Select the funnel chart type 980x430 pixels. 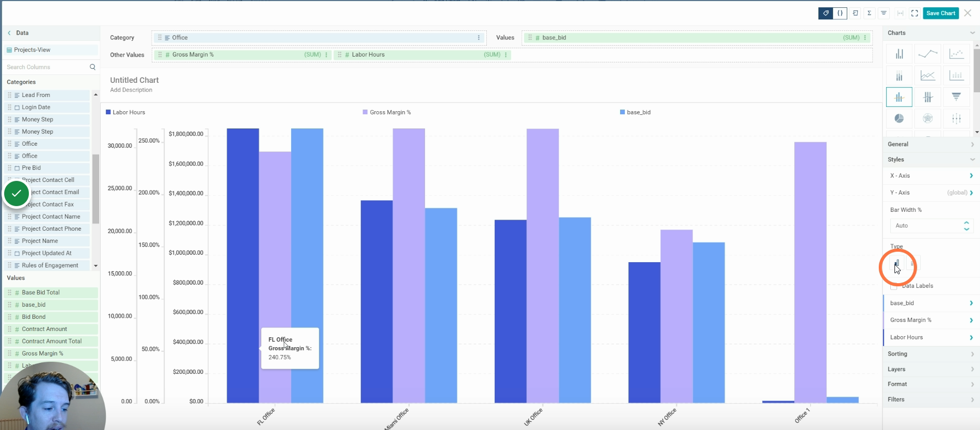956,97
